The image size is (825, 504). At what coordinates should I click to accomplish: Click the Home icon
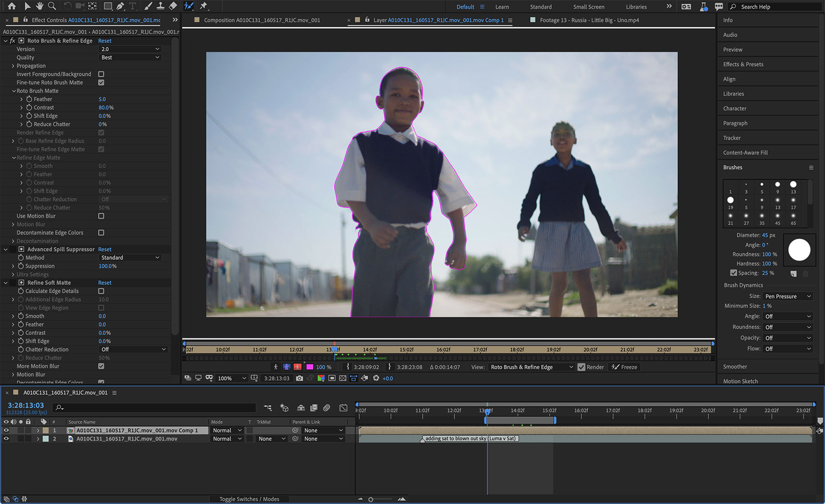(x=11, y=6)
